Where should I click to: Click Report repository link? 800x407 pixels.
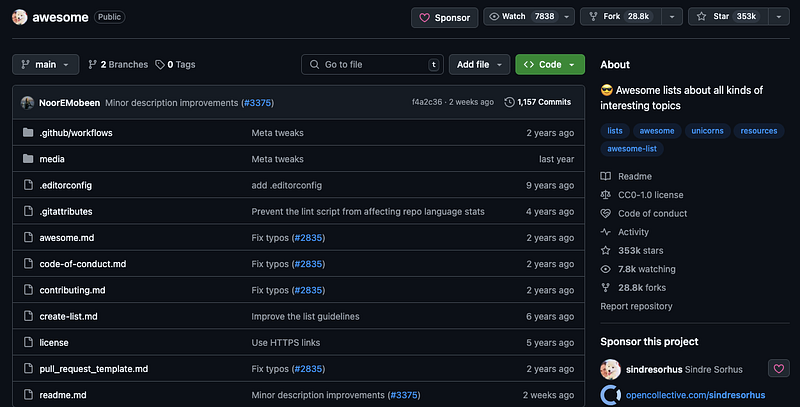[636, 306]
